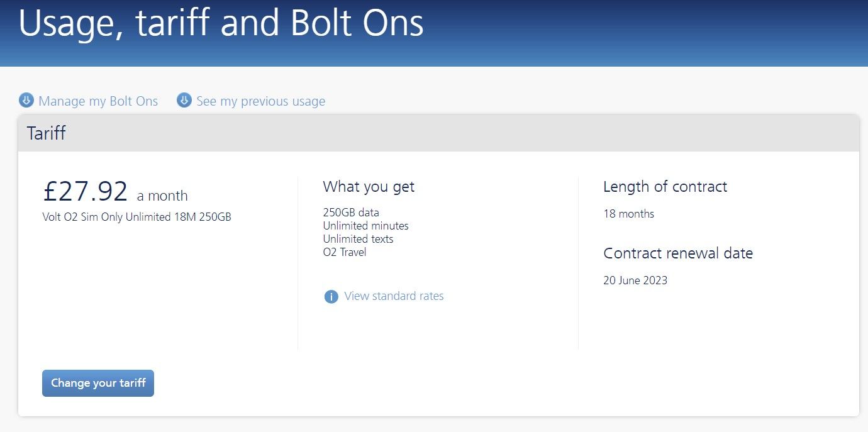
Task: Open See my previous usage
Action: 260,101
